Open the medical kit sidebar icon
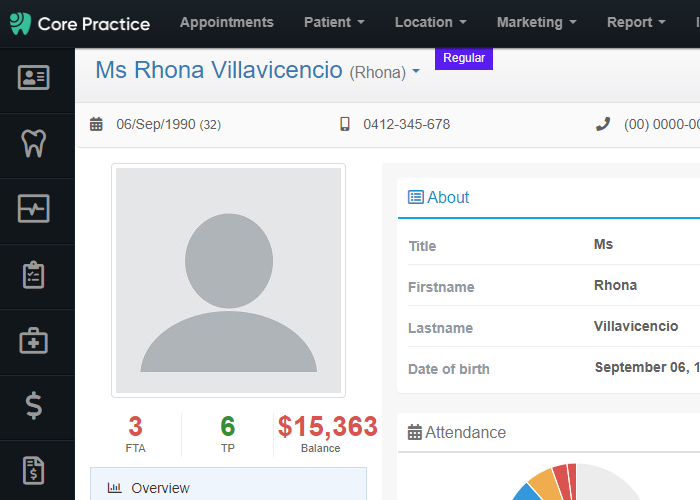This screenshot has width=700, height=500. [x=33, y=341]
